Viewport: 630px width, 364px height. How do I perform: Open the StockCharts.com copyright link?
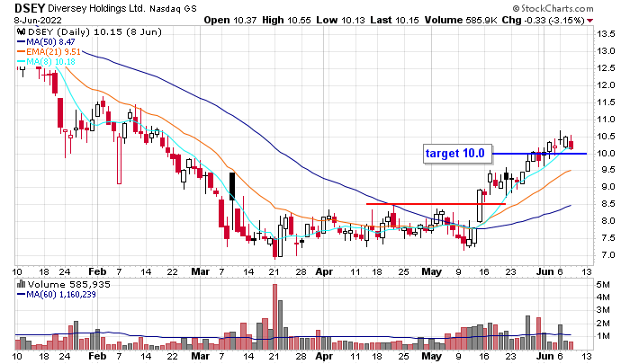coord(553,8)
